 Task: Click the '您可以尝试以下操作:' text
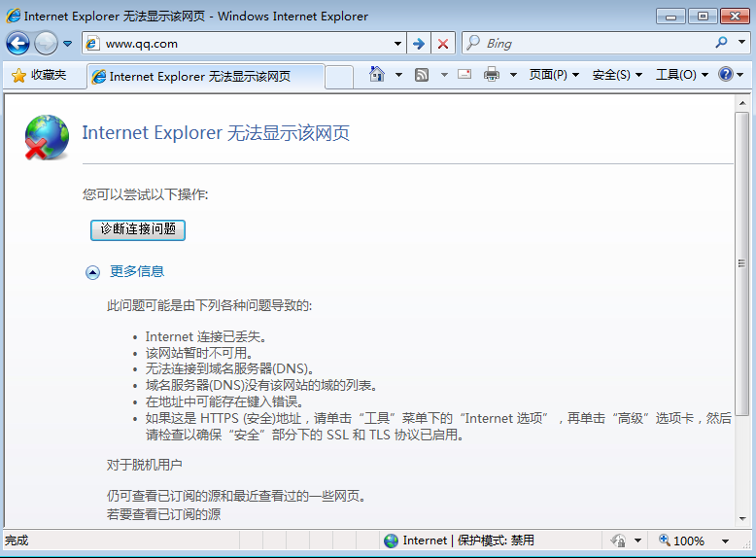(146, 194)
